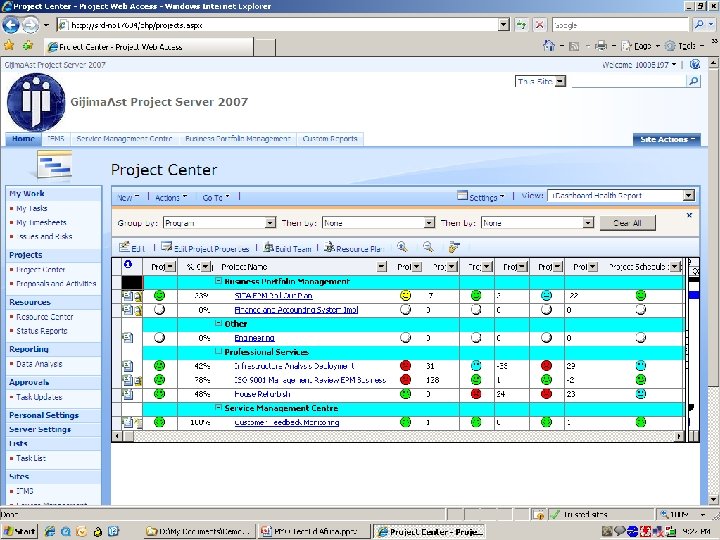Click the browser Forward arrow button
720x540 pixels.
pos(30,25)
